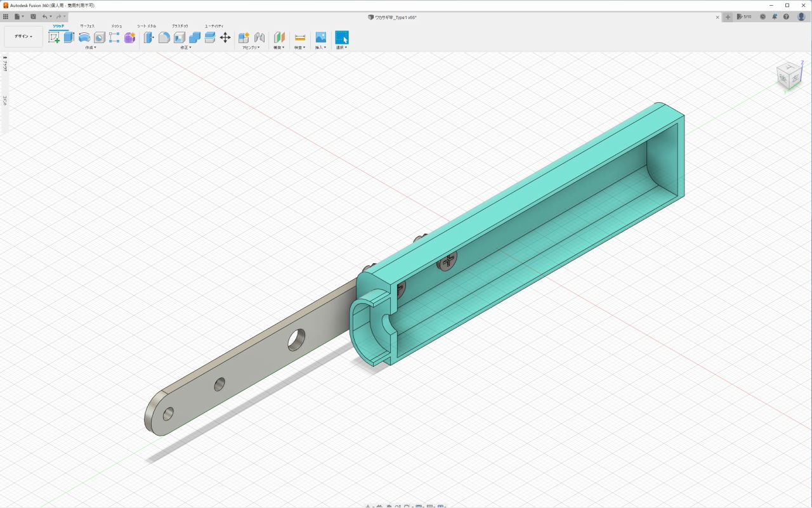
Task: Select the Move/Copy arrows tool
Action: pyautogui.click(x=225, y=37)
